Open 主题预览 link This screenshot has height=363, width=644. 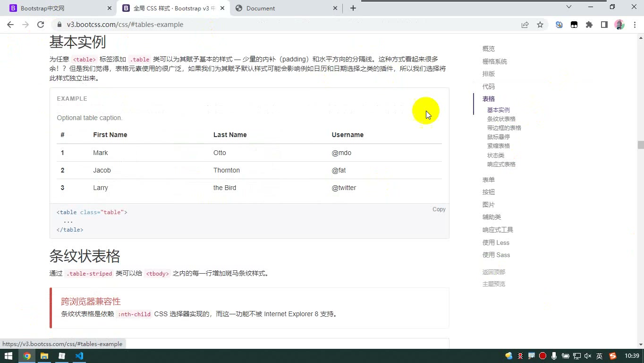point(494,284)
